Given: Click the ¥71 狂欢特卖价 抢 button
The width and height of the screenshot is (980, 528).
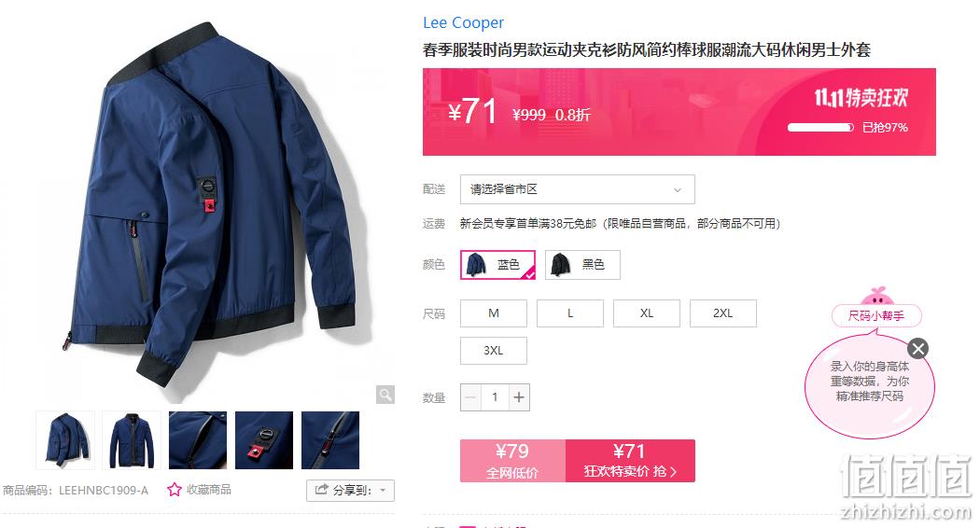Looking at the screenshot, I should coord(630,461).
